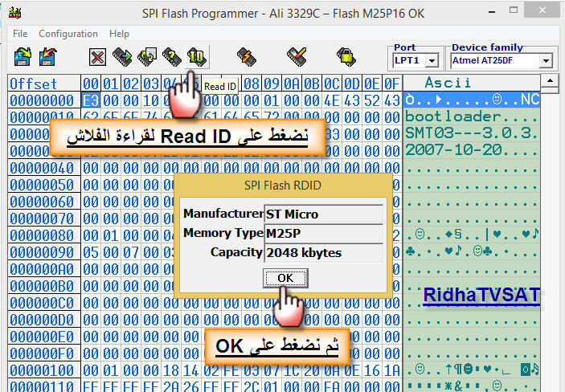Click the padlock chip toolbar icon

(x=346, y=57)
